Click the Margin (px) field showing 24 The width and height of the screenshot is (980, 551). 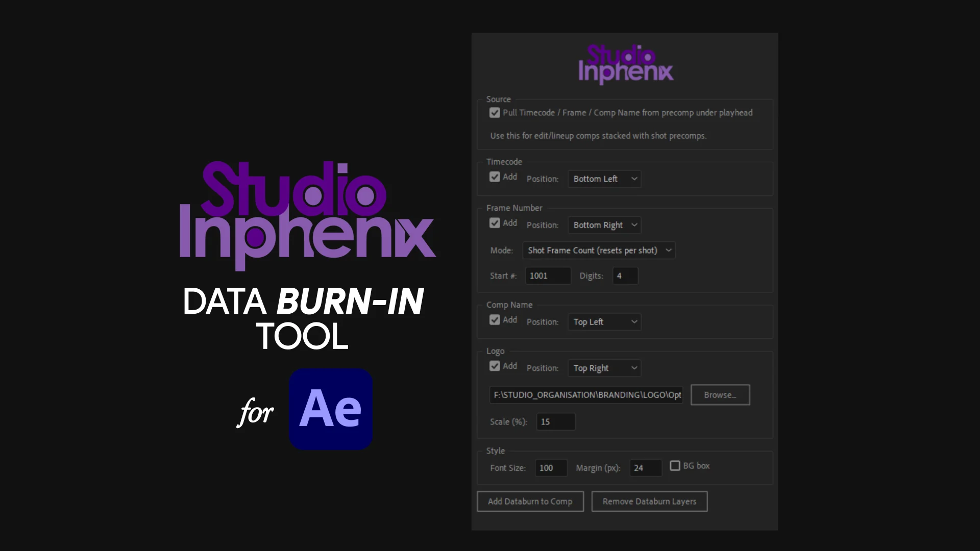coord(646,468)
